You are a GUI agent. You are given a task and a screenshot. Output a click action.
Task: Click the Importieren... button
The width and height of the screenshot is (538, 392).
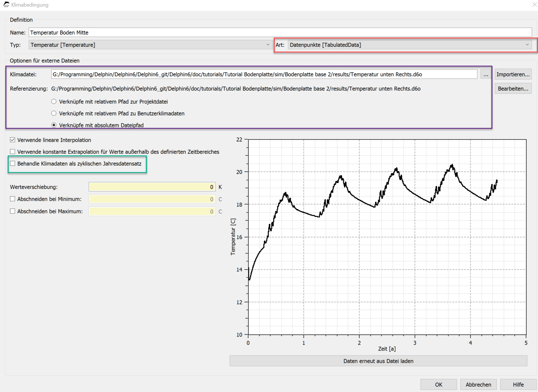pyautogui.click(x=513, y=74)
